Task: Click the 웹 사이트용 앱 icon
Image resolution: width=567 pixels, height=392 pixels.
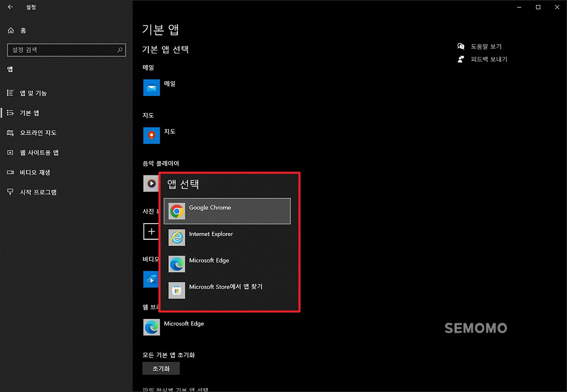Action: click(x=11, y=153)
